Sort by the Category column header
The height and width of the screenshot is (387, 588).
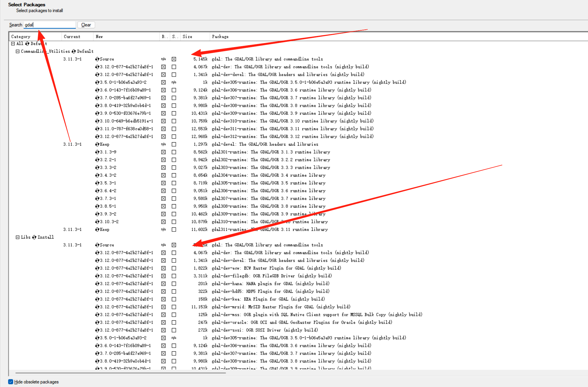[35, 37]
